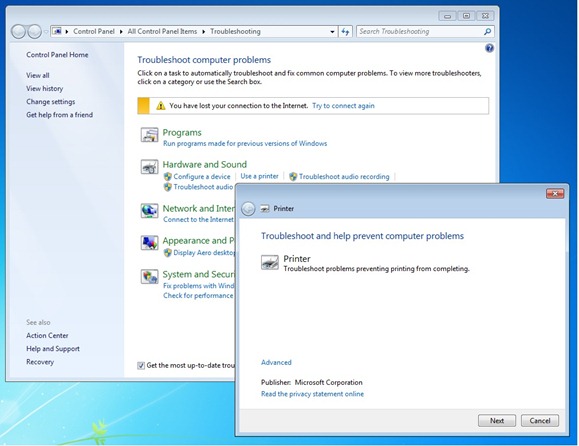Expand the arrow after All Control Panel Items

point(203,32)
